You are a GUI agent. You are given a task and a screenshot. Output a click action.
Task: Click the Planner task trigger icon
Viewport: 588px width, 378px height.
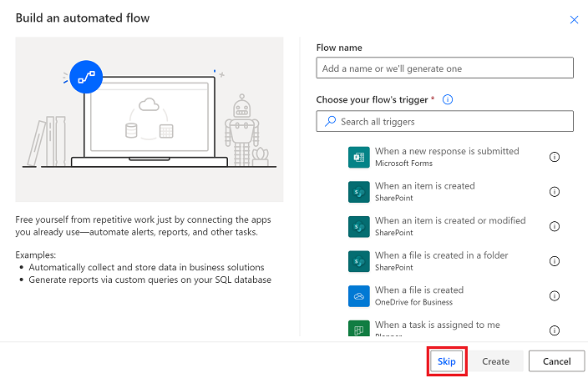pyautogui.click(x=359, y=328)
